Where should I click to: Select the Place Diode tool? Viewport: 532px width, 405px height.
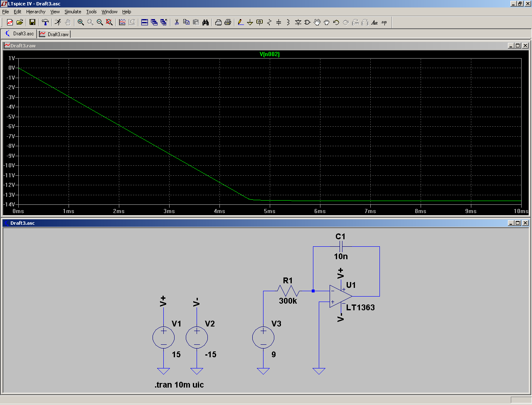click(x=298, y=22)
